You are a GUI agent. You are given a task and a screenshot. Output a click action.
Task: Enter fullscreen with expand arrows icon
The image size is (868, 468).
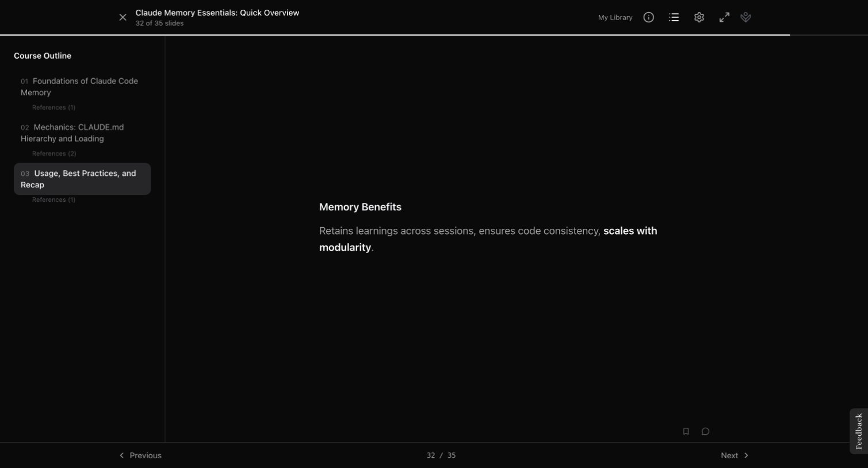pos(724,17)
